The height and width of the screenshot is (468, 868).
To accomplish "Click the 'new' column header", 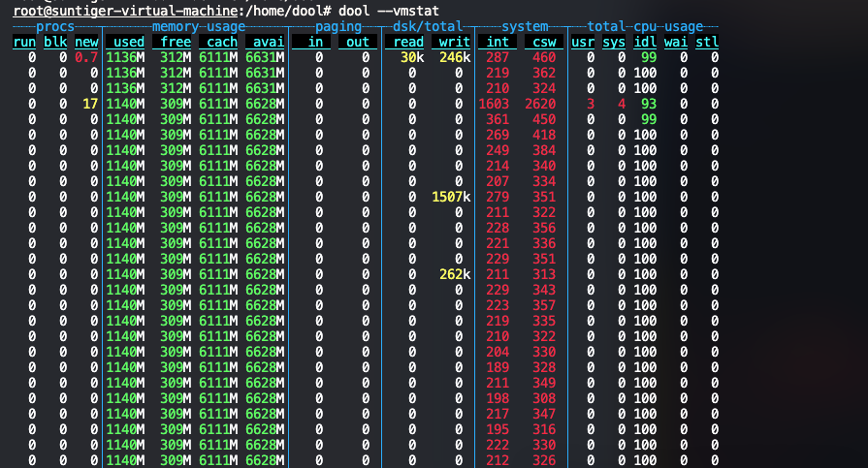I will tap(86, 42).
